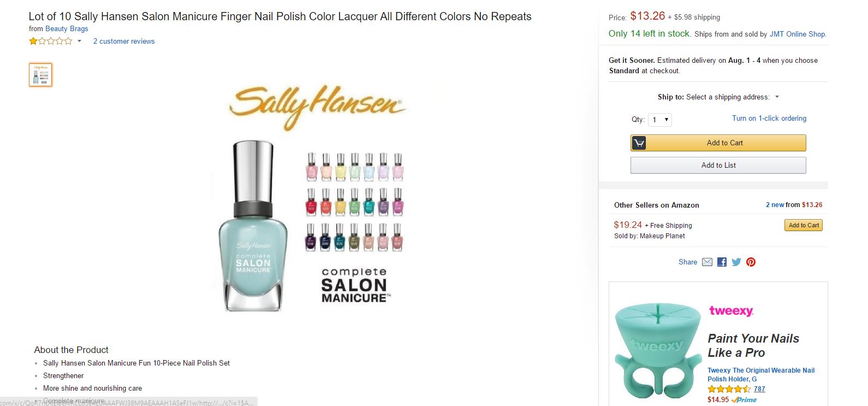The height and width of the screenshot is (406, 868).
Task: Add Makeup Planet offer to cart
Action: tap(804, 225)
